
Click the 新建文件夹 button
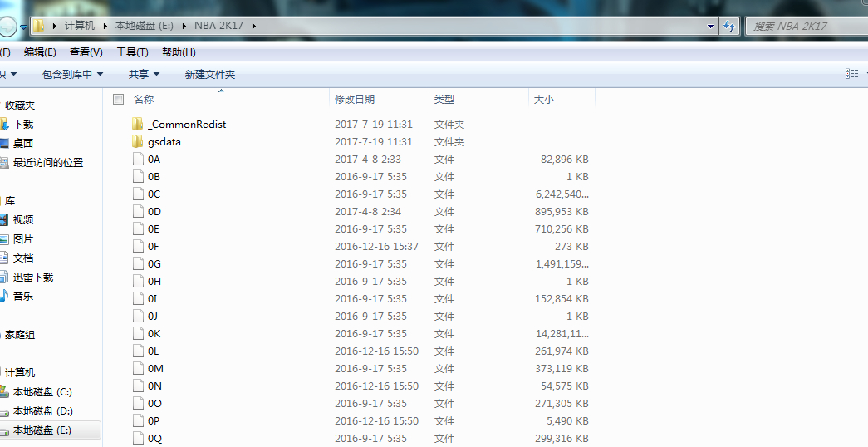click(210, 74)
